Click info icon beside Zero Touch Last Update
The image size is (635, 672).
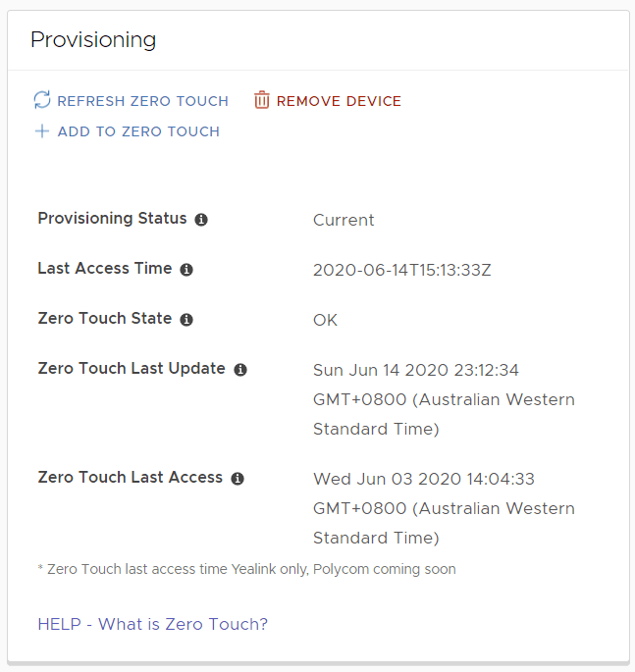click(x=240, y=370)
